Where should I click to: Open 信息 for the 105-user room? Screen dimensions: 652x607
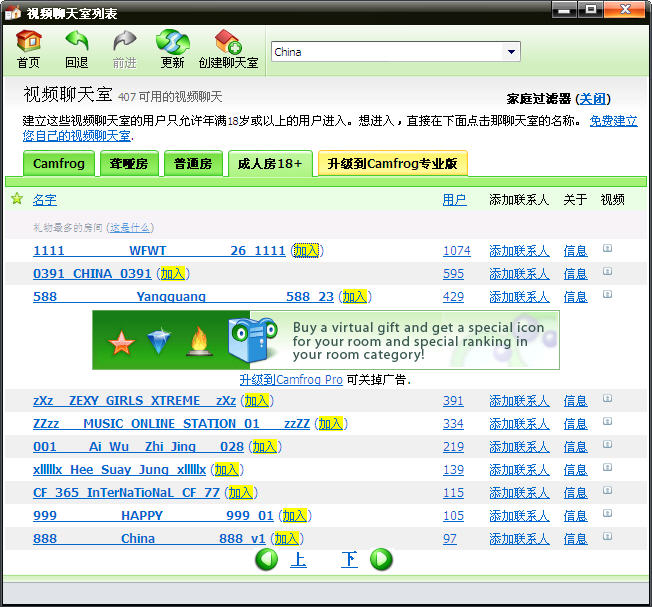575,516
